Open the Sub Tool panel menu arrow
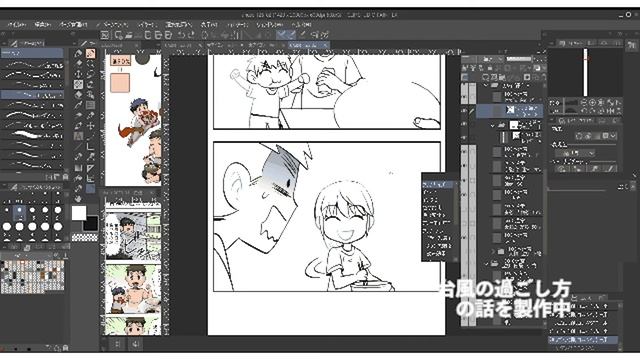Image resolution: width=640 pixels, height=360 pixels. 4,43
